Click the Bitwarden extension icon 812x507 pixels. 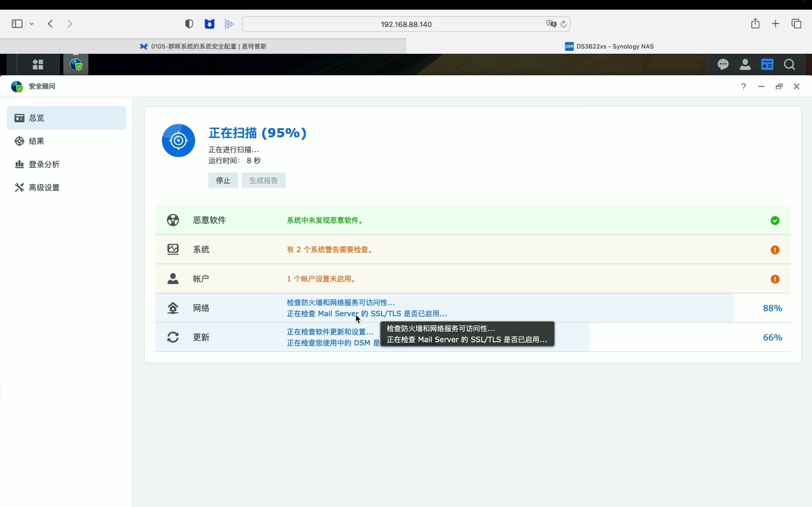(x=210, y=24)
